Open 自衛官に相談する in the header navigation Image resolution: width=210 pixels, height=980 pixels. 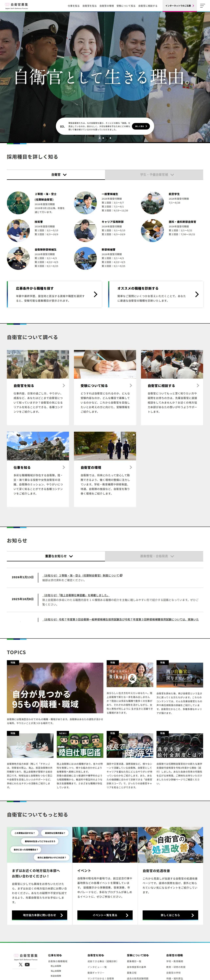coord(148,6)
